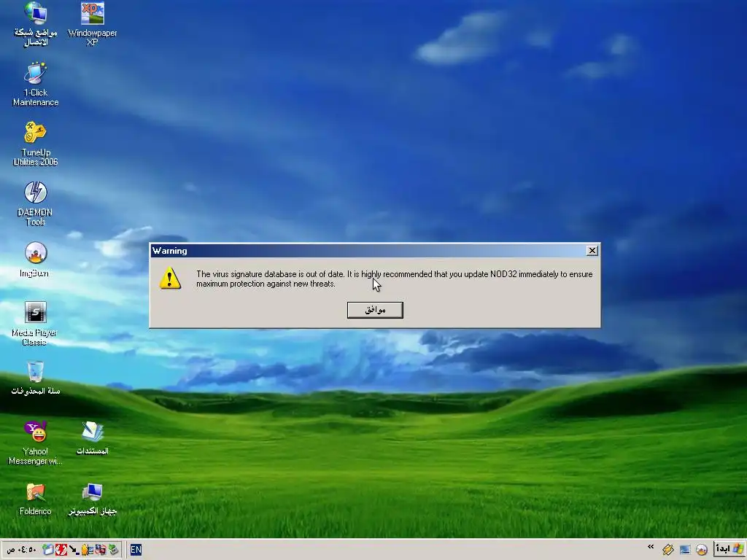
Task: Open جهاز الكمبيوتر My Computer icon
Action: tap(93, 499)
